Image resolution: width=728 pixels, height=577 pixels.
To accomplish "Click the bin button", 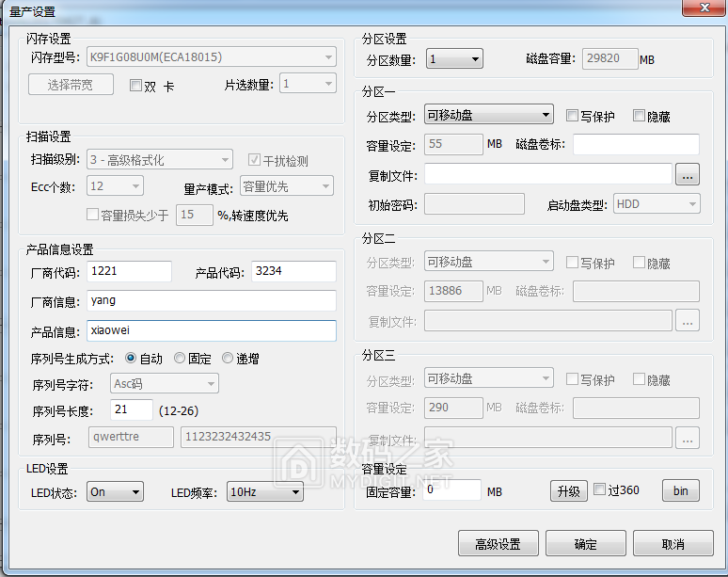I will [x=681, y=490].
